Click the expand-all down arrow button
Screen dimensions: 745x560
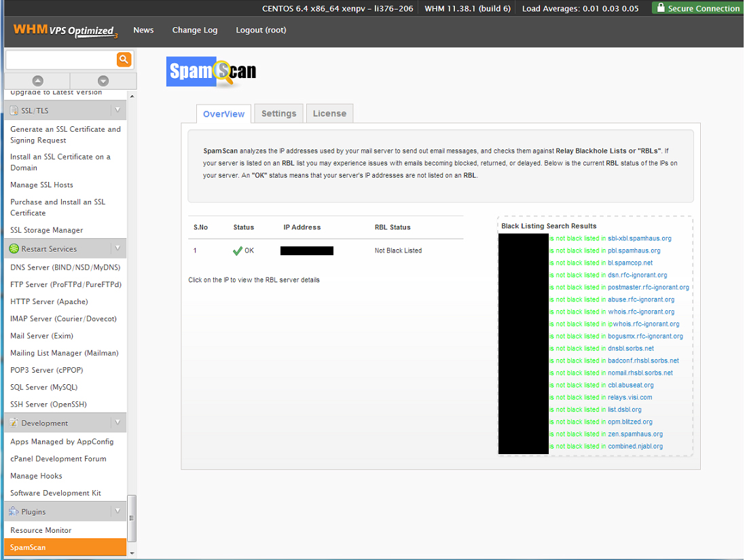point(103,81)
